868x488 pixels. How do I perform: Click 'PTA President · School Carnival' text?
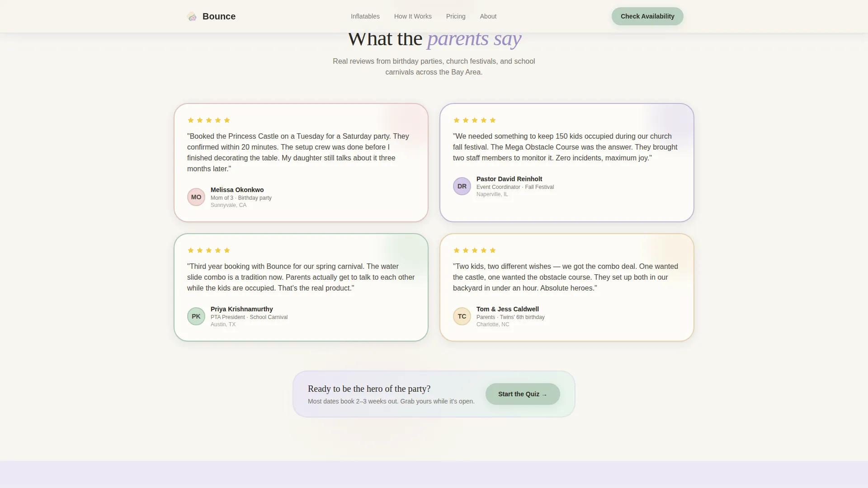click(249, 317)
